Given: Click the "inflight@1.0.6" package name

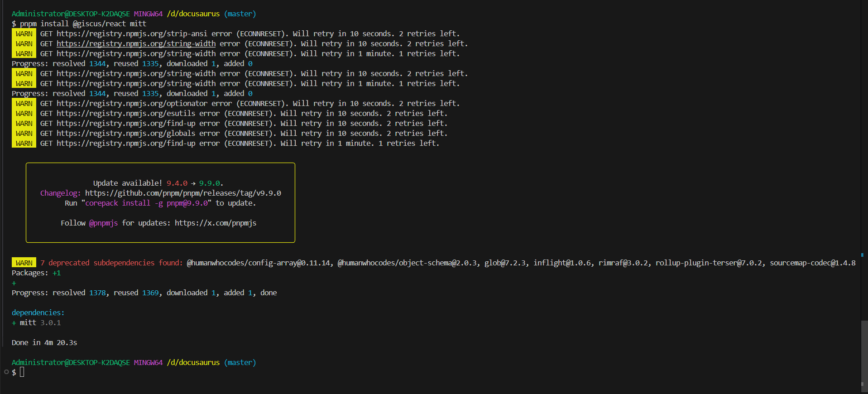Looking at the screenshot, I should pyautogui.click(x=562, y=263).
